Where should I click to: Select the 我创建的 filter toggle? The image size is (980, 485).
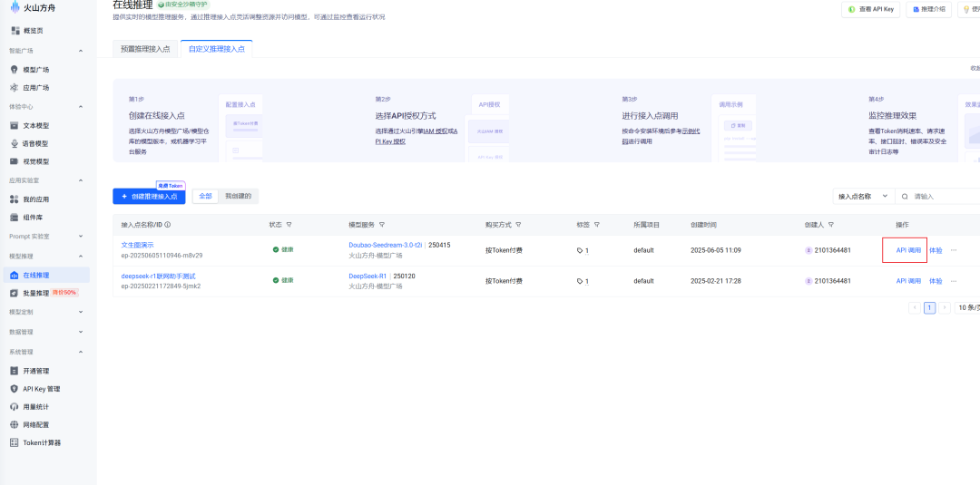(x=238, y=196)
